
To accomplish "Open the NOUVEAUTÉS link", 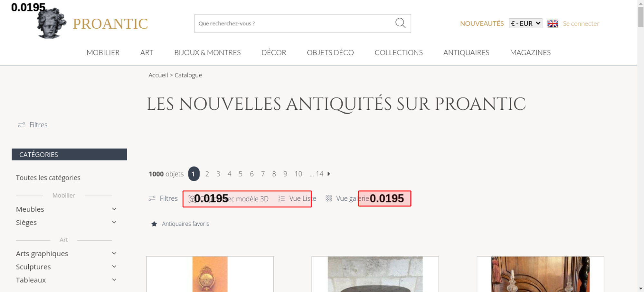I will [x=482, y=23].
